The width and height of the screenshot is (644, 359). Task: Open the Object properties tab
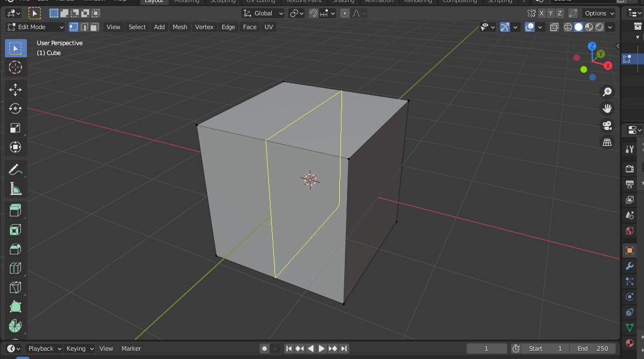pyautogui.click(x=630, y=251)
